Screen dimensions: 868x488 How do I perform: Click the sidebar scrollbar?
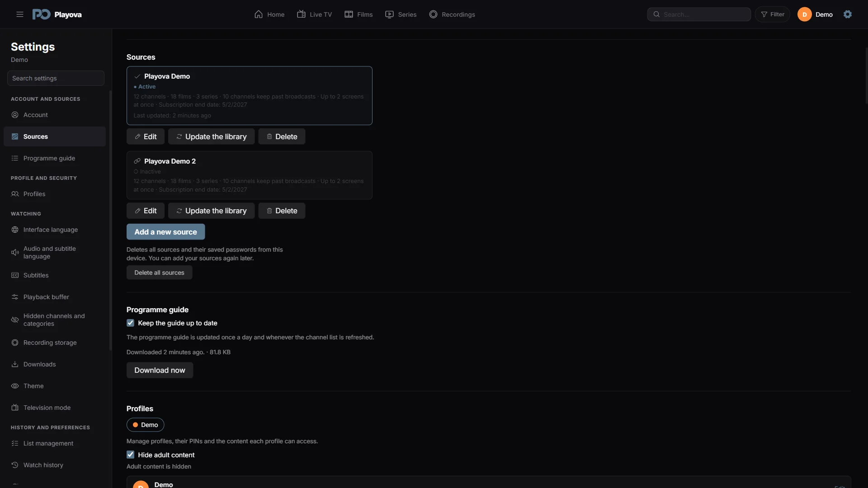(x=110, y=221)
